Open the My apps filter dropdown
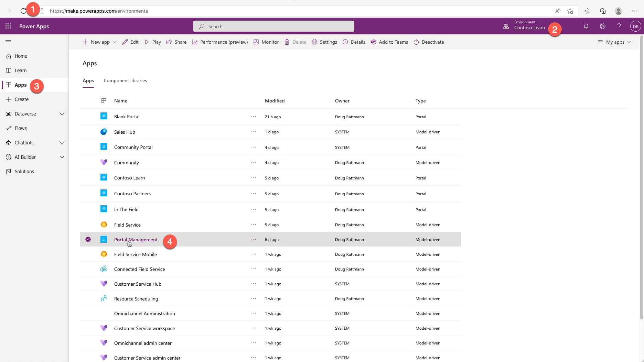This screenshot has width=644, height=362. [615, 42]
